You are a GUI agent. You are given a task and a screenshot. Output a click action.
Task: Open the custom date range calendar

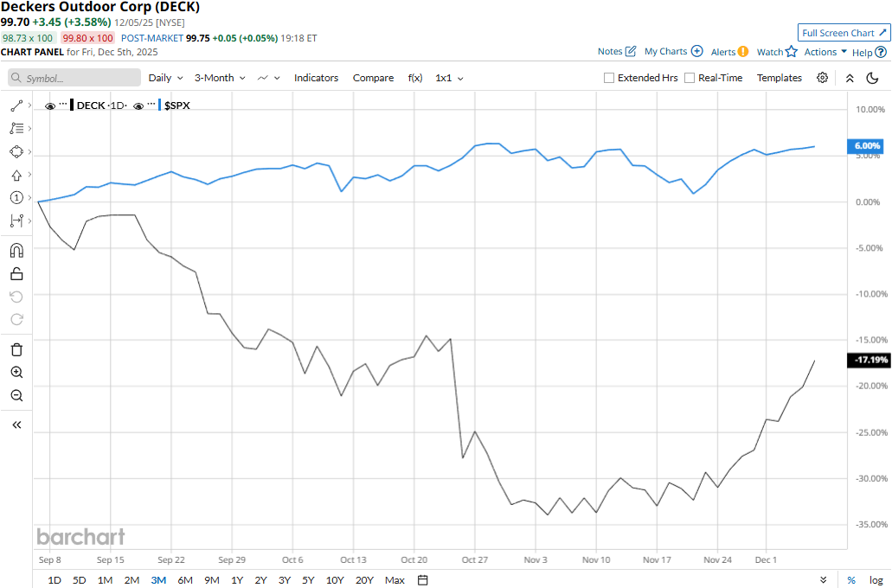coord(422,579)
